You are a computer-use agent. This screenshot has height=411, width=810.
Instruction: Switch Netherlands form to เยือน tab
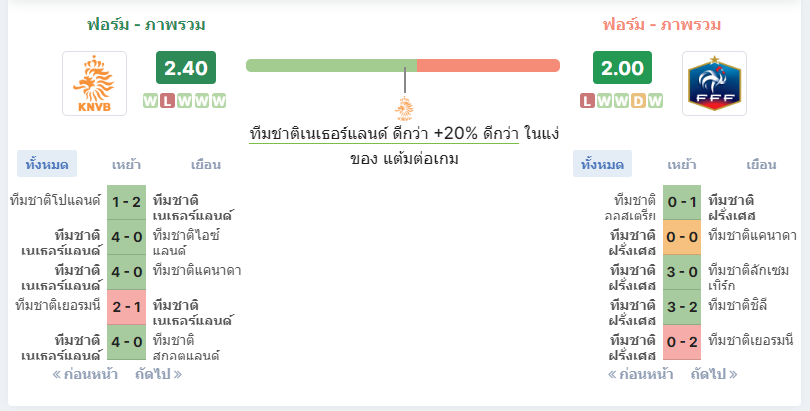coord(206,164)
